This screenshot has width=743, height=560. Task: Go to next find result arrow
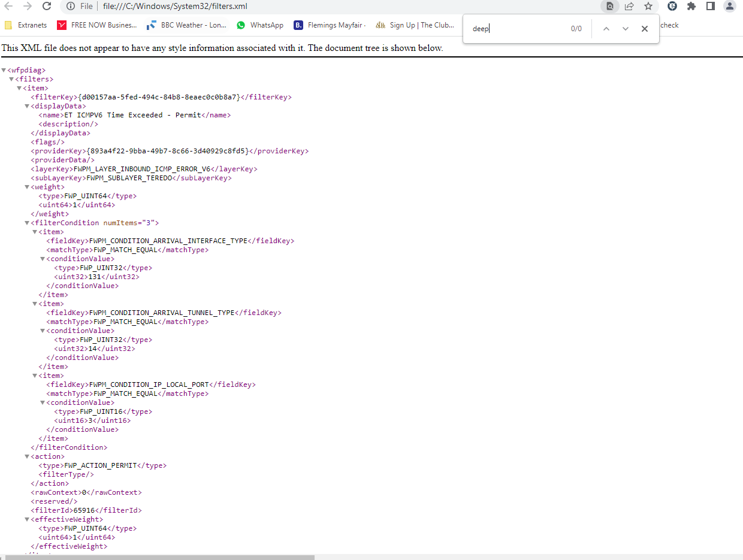pos(626,29)
